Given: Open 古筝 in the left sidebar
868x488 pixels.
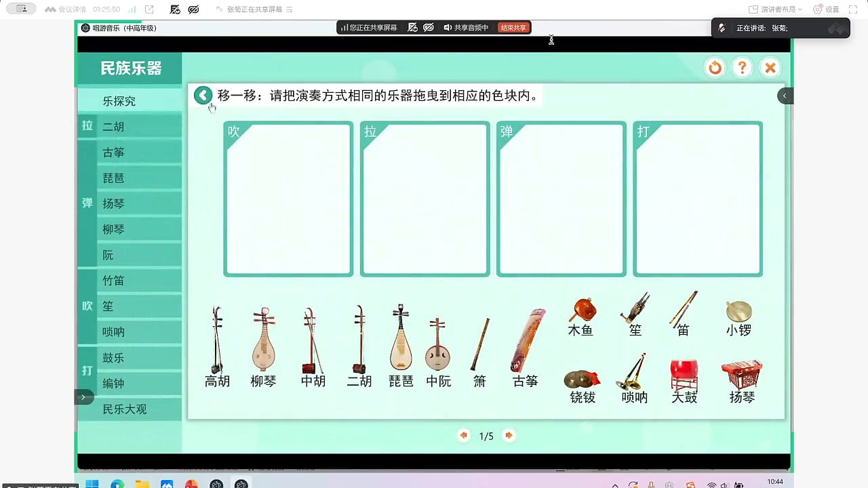Looking at the screenshot, I should pyautogui.click(x=139, y=152).
